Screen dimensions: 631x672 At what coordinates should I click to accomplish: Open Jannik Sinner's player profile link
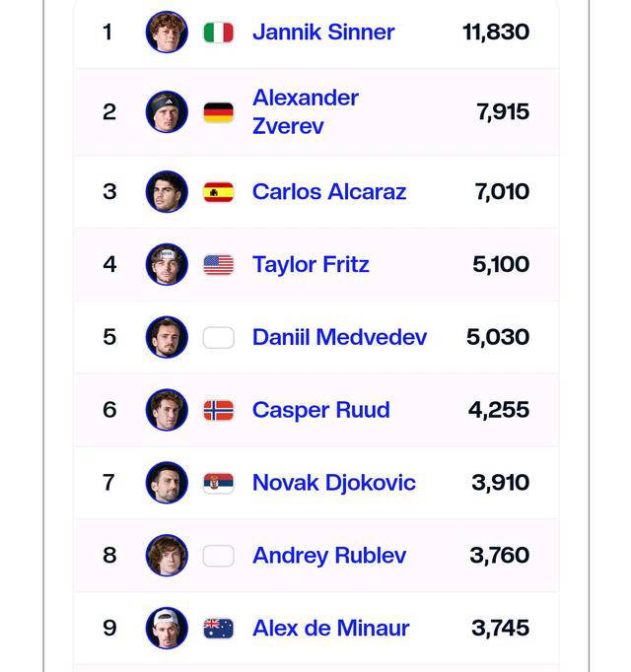click(x=323, y=33)
